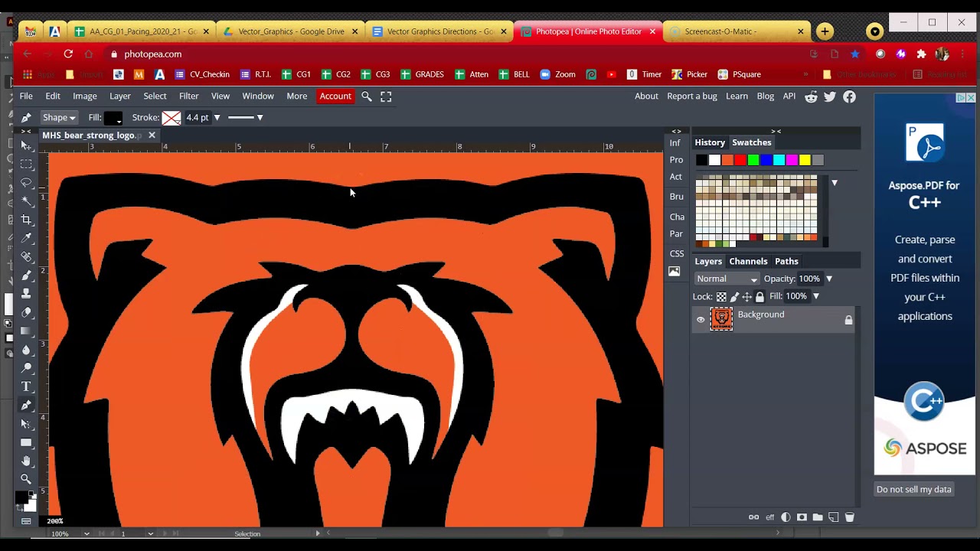Screen dimensions: 980x551
Task: Create new layer icon
Action: 834,517
